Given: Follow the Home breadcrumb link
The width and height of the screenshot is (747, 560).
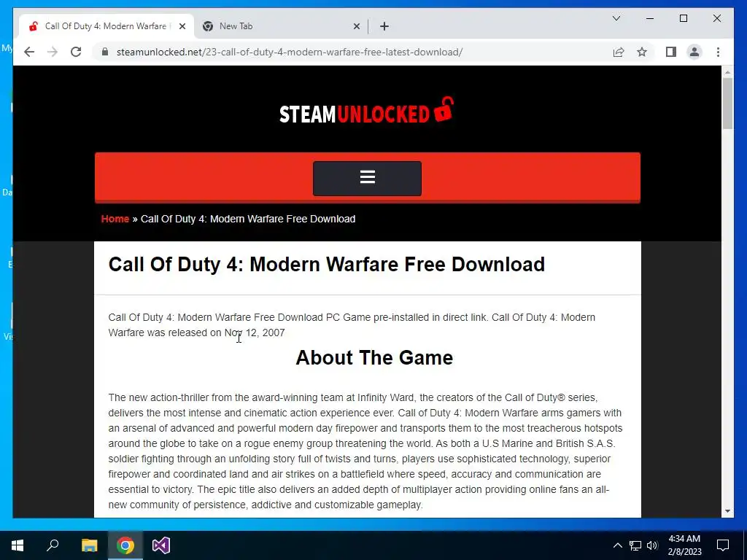Looking at the screenshot, I should (x=115, y=219).
